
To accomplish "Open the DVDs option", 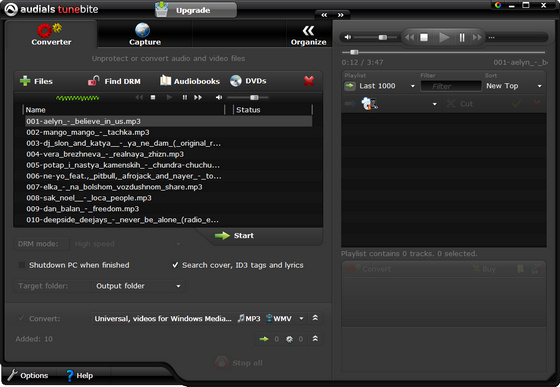I will (x=249, y=81).
